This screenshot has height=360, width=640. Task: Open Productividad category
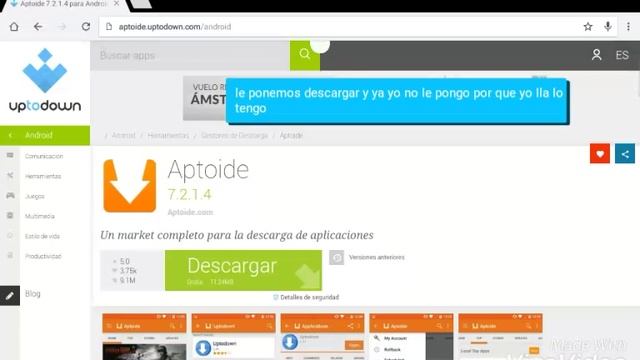(x=43, y=256)
